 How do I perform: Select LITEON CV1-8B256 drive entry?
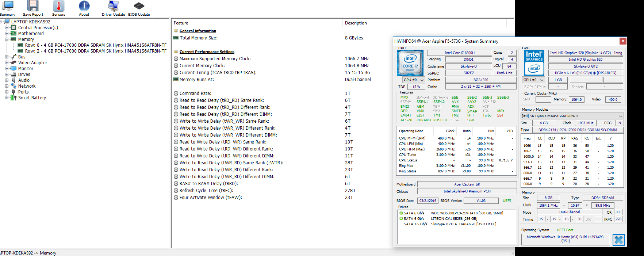click(x=438, y=219)
